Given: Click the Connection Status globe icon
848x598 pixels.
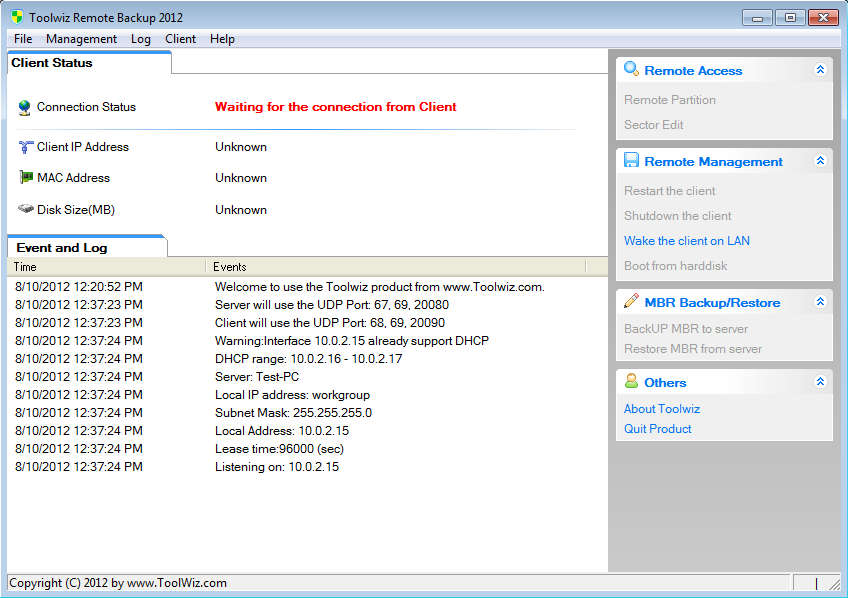Looking at the screenshot, I should [x=25, y=107].
